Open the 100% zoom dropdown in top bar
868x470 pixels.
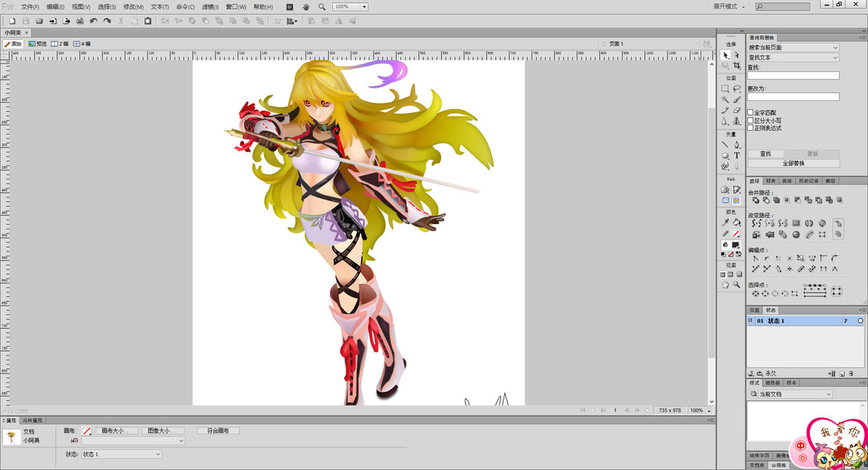tap(364, 6)
